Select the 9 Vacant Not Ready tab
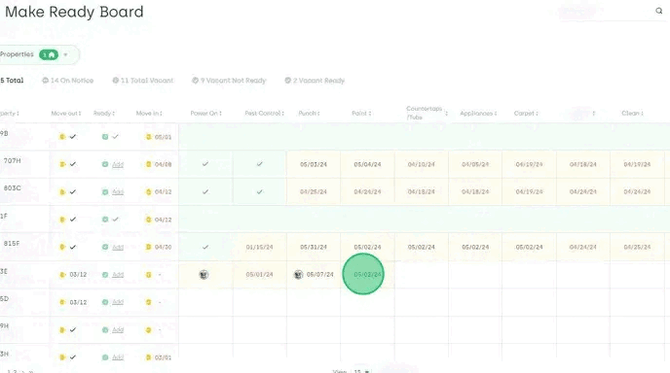Viewport: 670px width, 373px height. coord(229,80)
